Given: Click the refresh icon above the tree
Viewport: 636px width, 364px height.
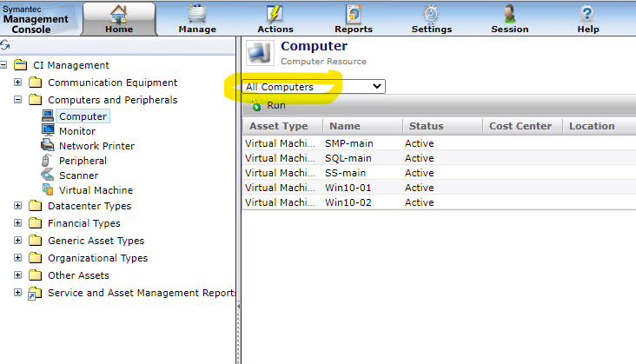Looking at the screenshot, I should click(4, 45).
